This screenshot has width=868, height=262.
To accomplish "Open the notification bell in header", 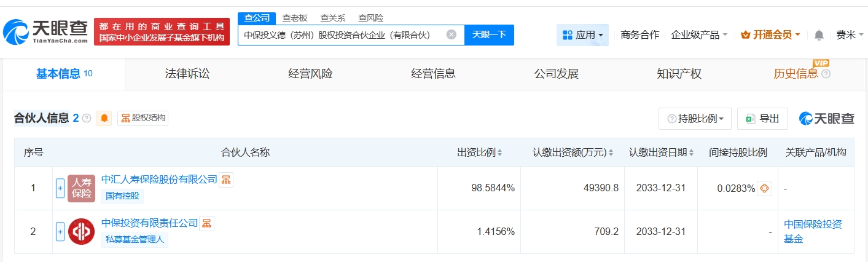I will (x=819, y=35).
